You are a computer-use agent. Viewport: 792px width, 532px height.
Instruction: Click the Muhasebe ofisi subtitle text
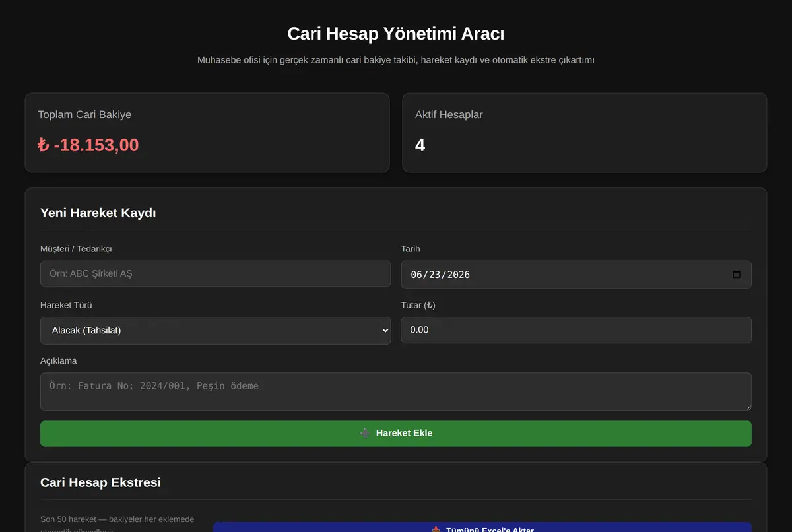pyautogui.click(x=396, y=60)
